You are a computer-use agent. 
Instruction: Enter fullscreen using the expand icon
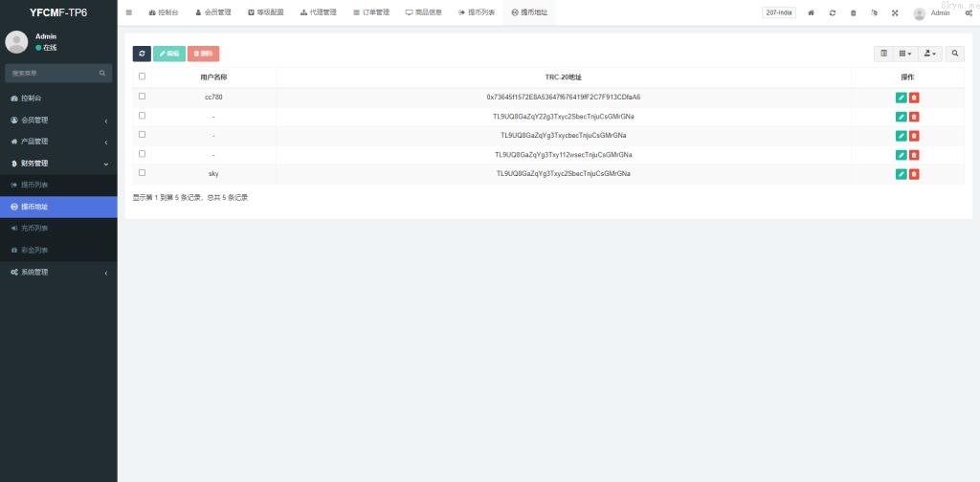(x=895, y=12)
